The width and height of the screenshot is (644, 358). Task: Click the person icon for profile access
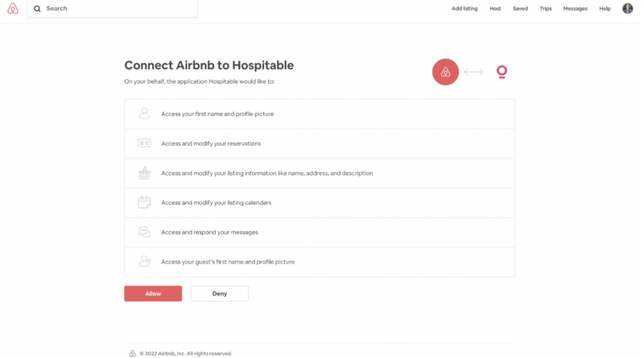pos(144,114)
